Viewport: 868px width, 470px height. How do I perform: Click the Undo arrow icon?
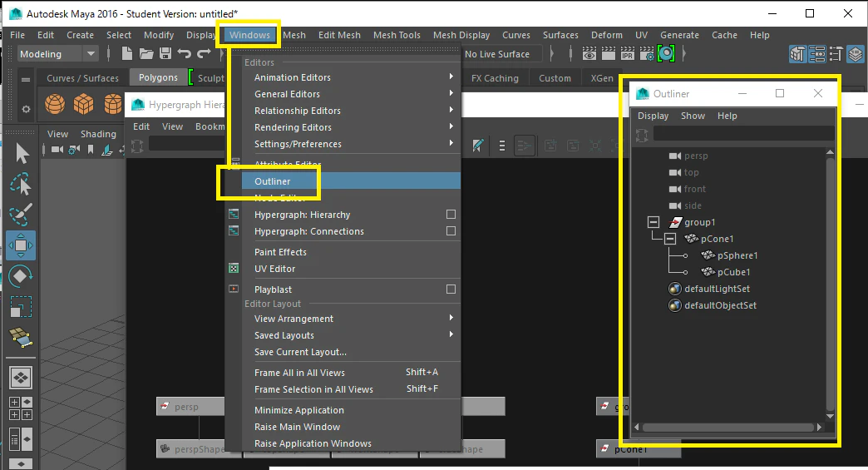pos(185,54)
